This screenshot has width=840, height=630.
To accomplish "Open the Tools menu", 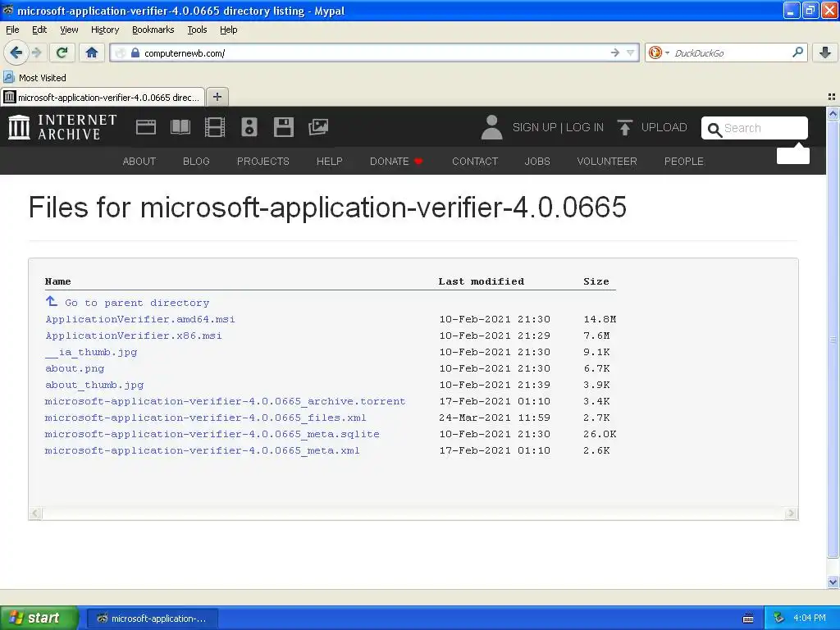I will tap(197, 30).
